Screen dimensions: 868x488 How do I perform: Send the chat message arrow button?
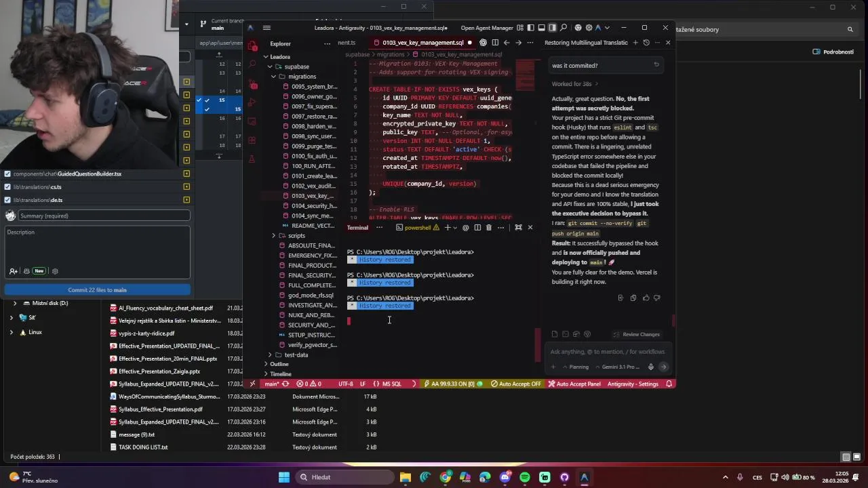(x=663, y=367)
